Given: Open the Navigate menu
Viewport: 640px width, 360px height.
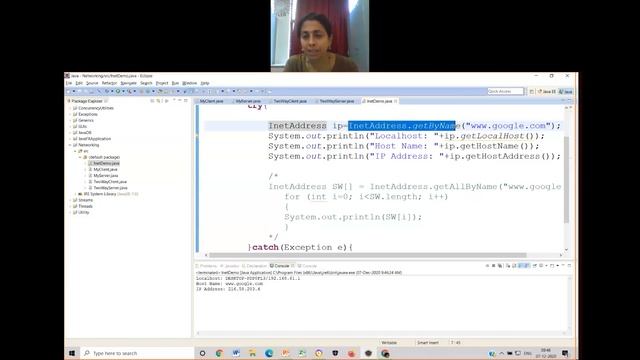Looking at the screenshot, I should click(129, 83).
